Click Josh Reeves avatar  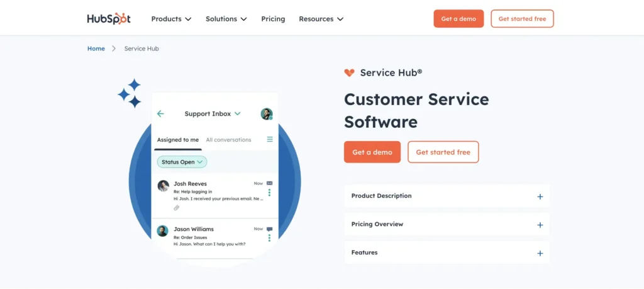(163, 186)
